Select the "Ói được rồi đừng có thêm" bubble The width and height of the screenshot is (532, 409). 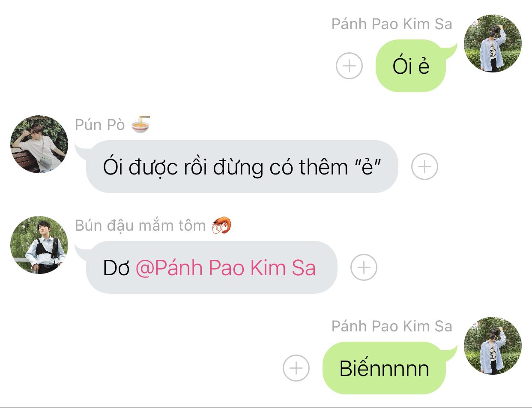(242, 167)
